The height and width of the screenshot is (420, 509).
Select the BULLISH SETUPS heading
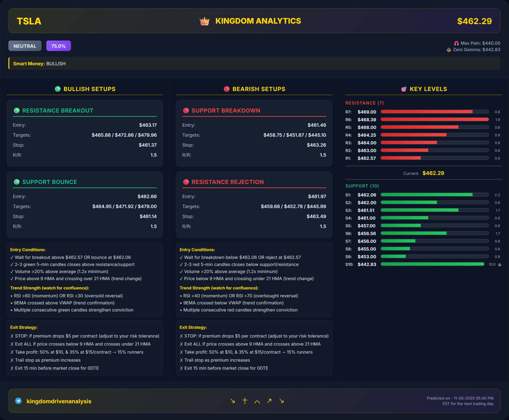pos(89,89)
